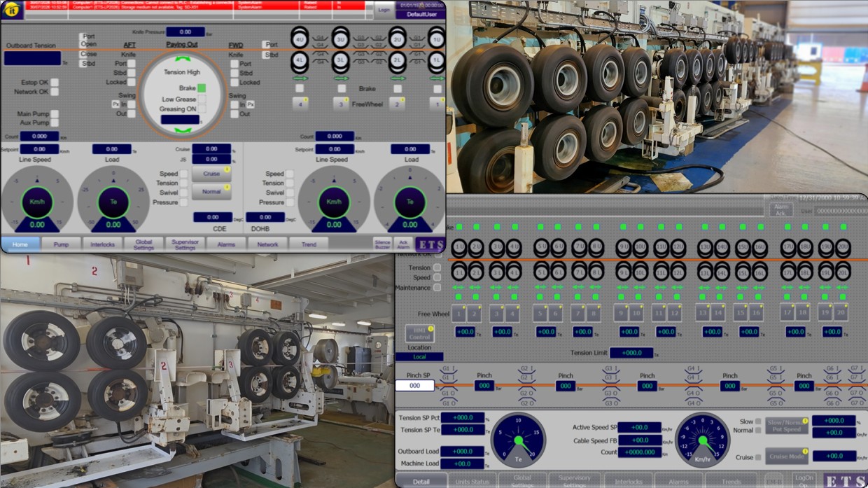Click the HMI Control button
868x488 pixels.
tap(419, 333)
